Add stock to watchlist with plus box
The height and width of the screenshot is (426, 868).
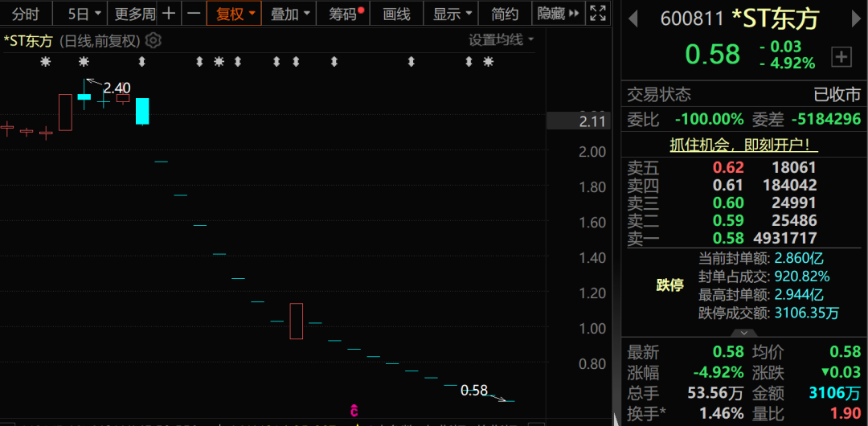tap(841, 56)
